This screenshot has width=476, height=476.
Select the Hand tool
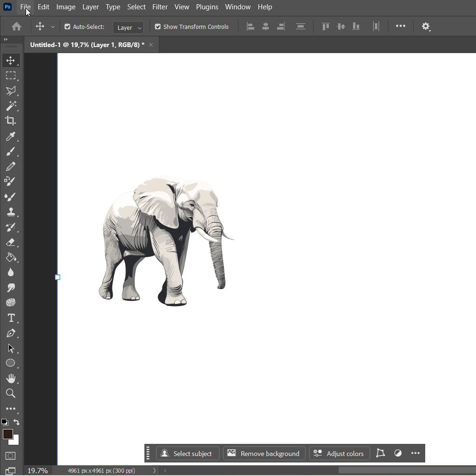(10, 378)
